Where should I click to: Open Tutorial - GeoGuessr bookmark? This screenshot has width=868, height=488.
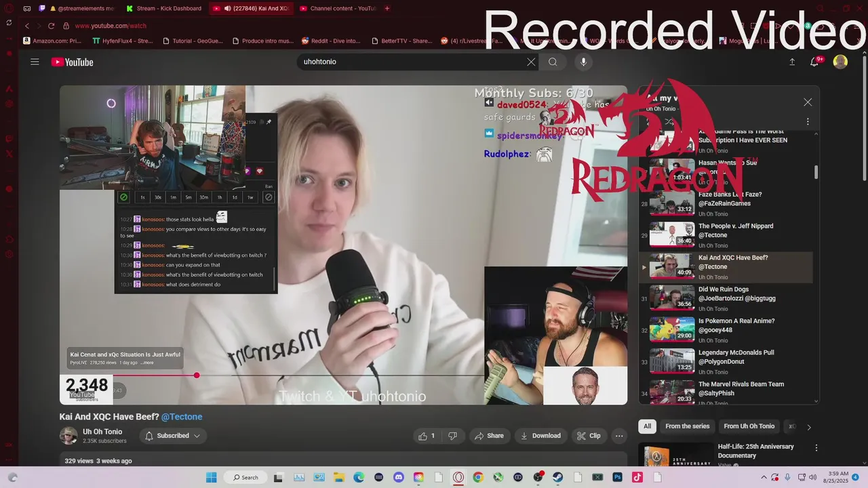coord(193,41)
